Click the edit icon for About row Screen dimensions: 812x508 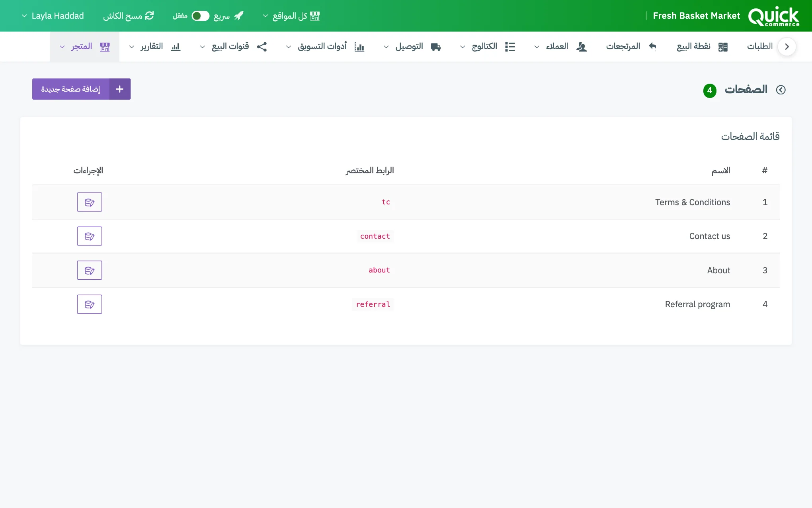click(x=90, y=270)
